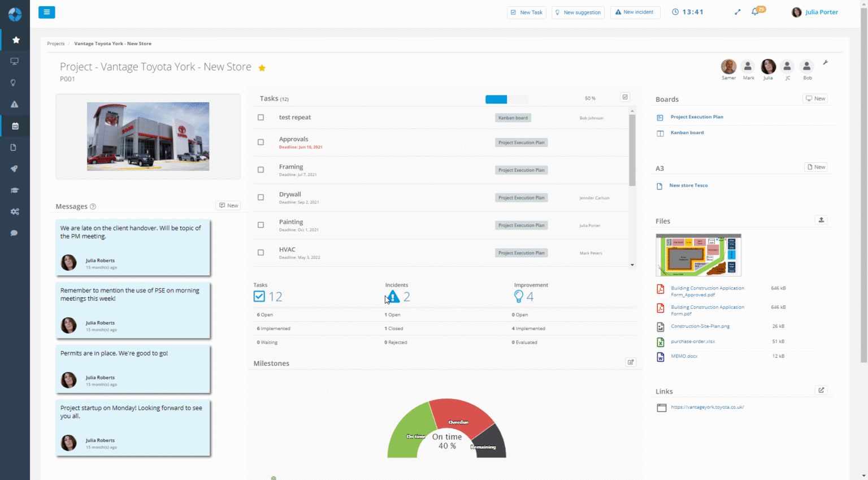Open the lightbulb suggestions icon in sidebar
This screenshot has width=868, height=480.
click(15, 83)
